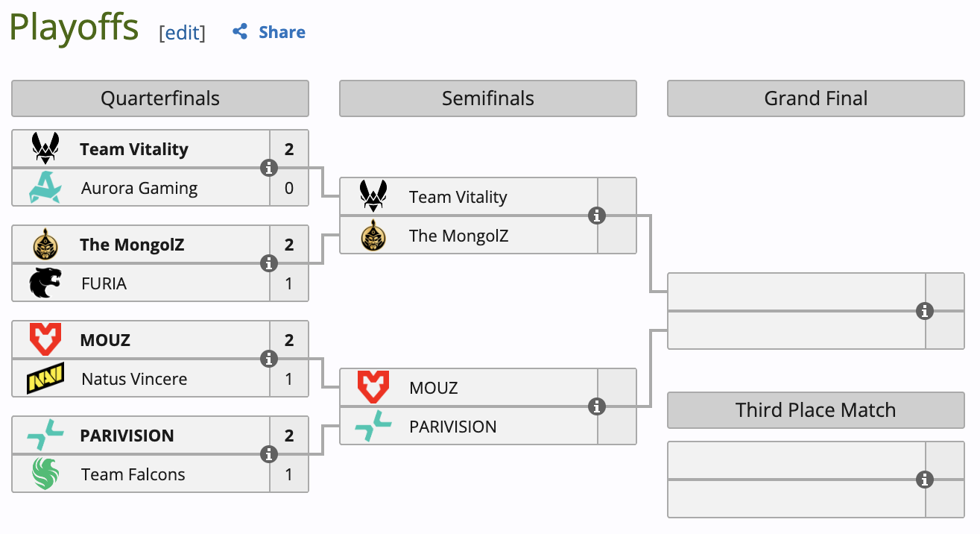Screen dimensions: 980x534
Task: Click the Share link text
Action: (x=282, y=32)
